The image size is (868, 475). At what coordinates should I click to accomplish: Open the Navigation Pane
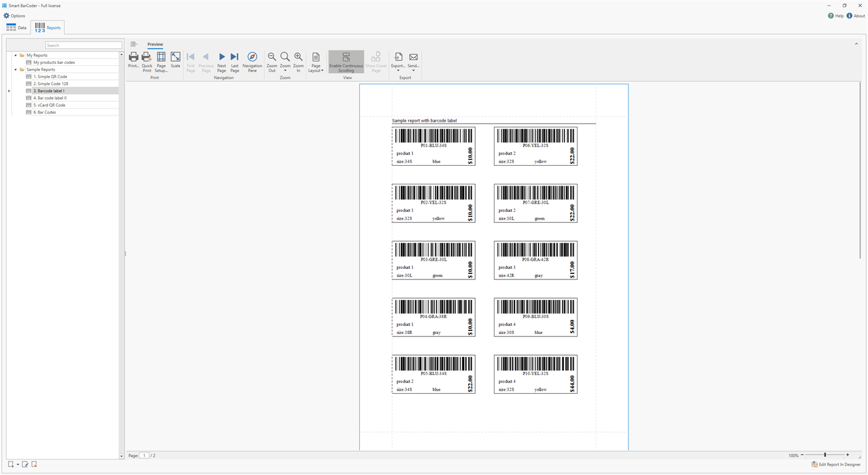tap(252, 61)
